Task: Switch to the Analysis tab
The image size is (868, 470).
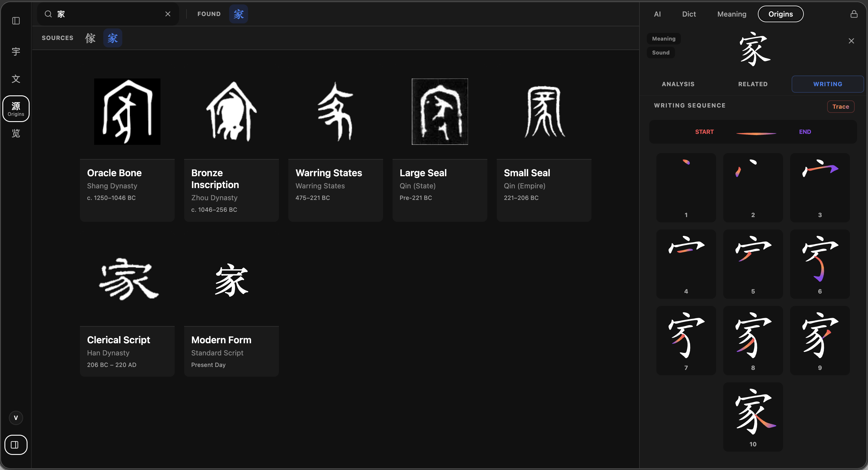Action: click(x=678, y=84)
